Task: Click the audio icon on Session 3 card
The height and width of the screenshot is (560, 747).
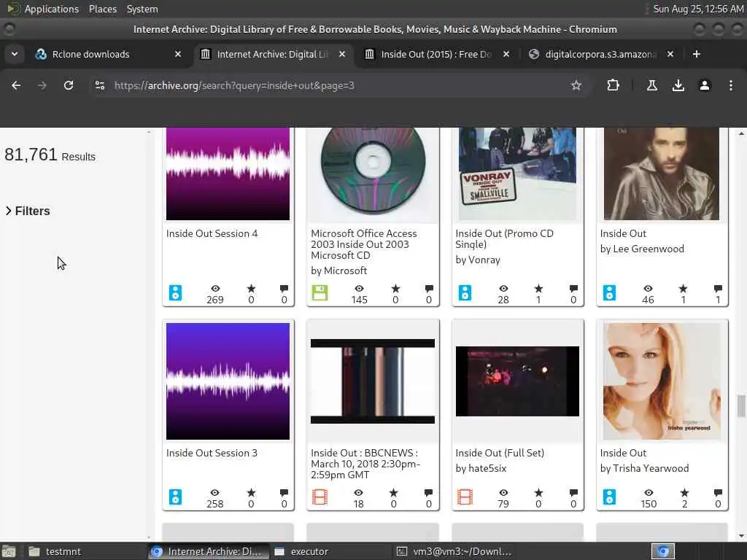Action: coord(175,497)
